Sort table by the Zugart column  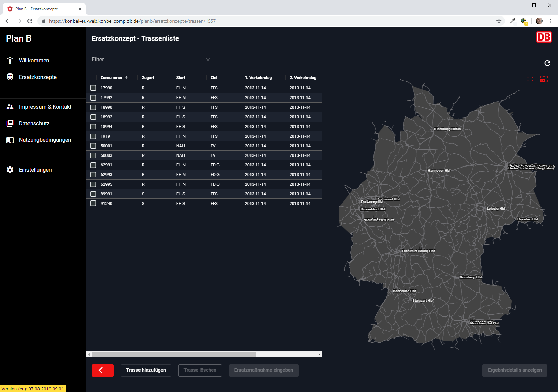(148, 78)
